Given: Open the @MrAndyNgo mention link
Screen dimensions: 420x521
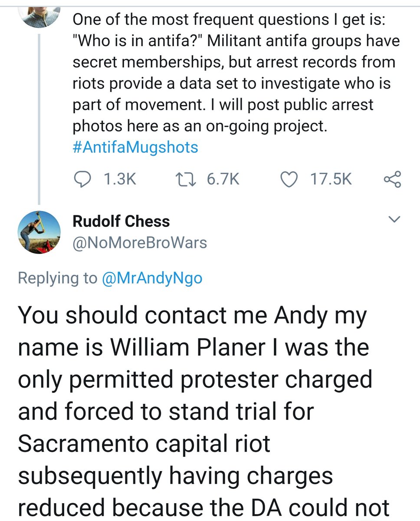Looking at the screenshot, I should click(x=151, y=278).
